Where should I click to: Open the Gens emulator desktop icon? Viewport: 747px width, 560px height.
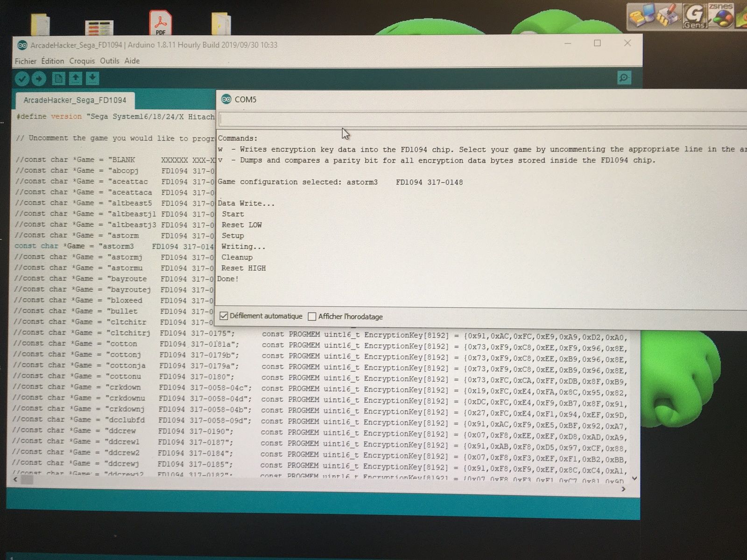pos(694,16)
